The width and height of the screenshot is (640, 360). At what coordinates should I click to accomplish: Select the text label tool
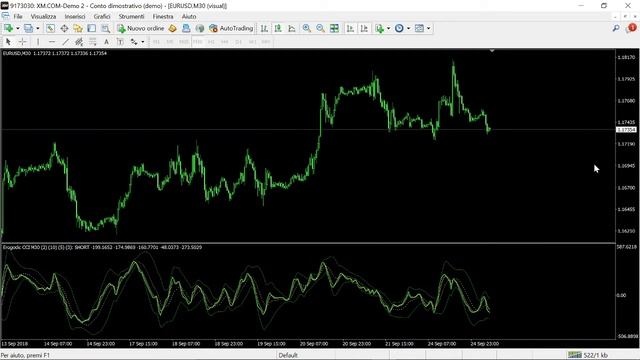tap(120, 42)
